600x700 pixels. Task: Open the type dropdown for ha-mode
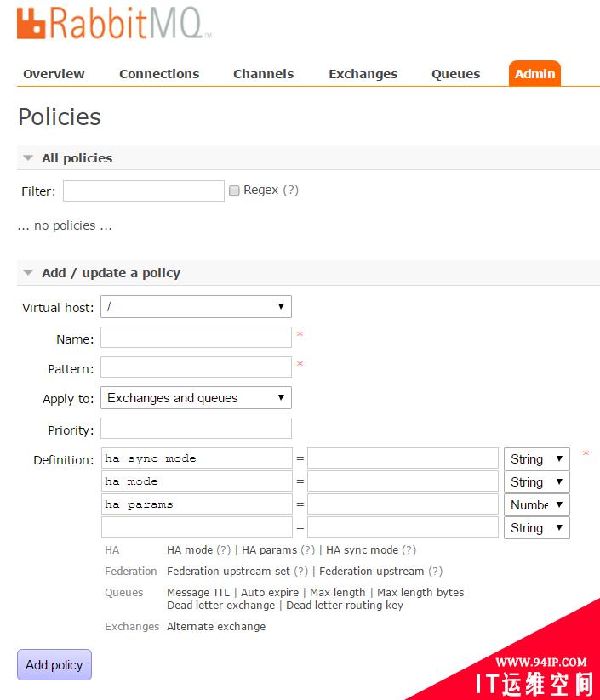pos(536,482)
